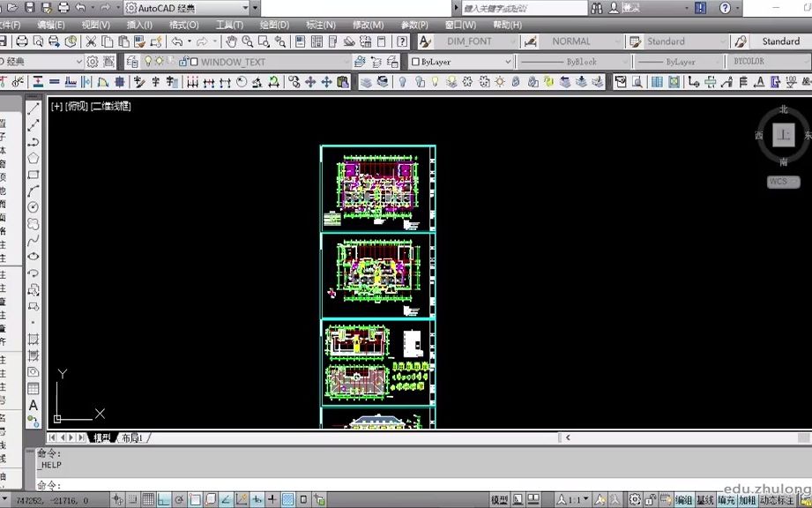Select the Ellipse drawing tool
This screenshot has width=812, height=508.
click(x=34, y=257)
